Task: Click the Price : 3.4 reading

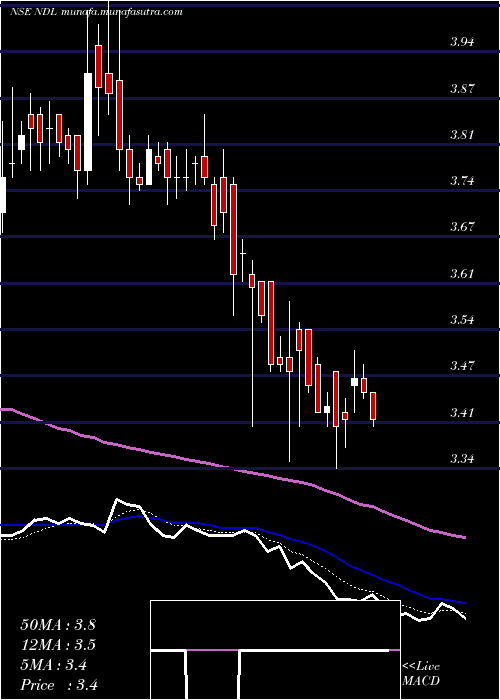Action: (59, 685)
